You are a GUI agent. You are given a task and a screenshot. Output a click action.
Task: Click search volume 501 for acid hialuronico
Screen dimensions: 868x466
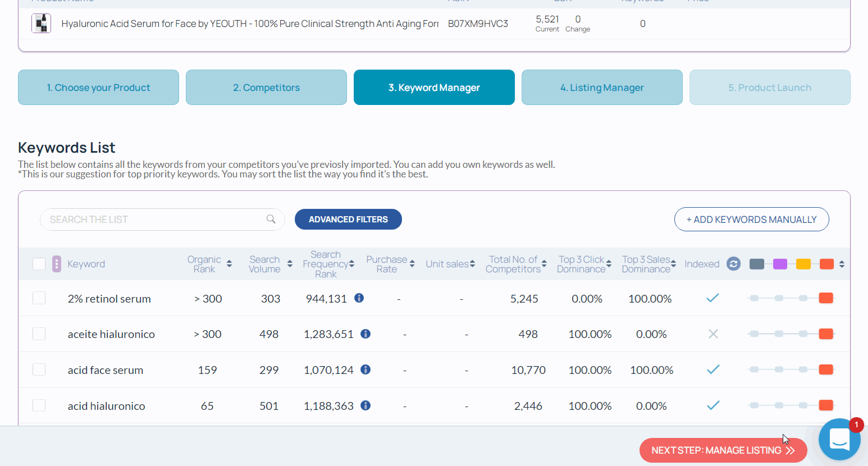(269, 406)
